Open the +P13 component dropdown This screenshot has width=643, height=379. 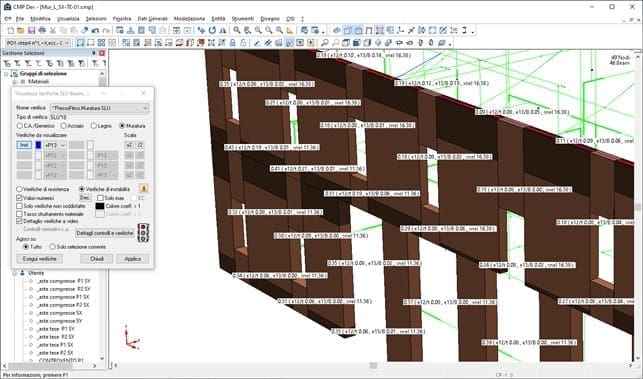coord(55,145)
